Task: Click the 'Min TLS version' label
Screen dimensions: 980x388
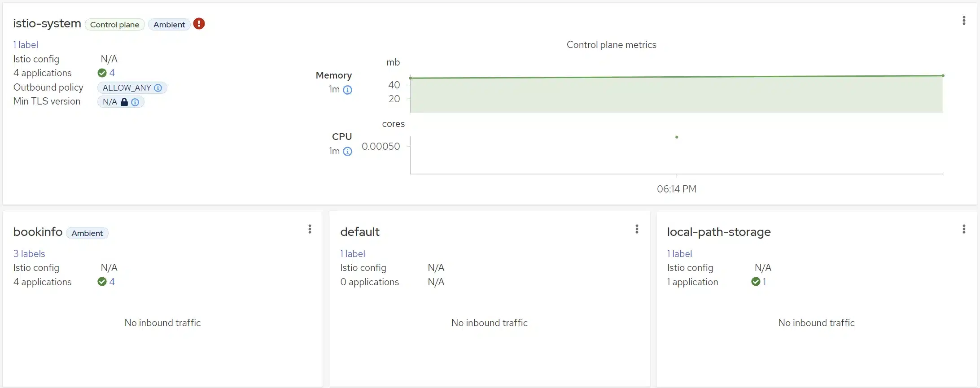Action: tap(47, 101)
